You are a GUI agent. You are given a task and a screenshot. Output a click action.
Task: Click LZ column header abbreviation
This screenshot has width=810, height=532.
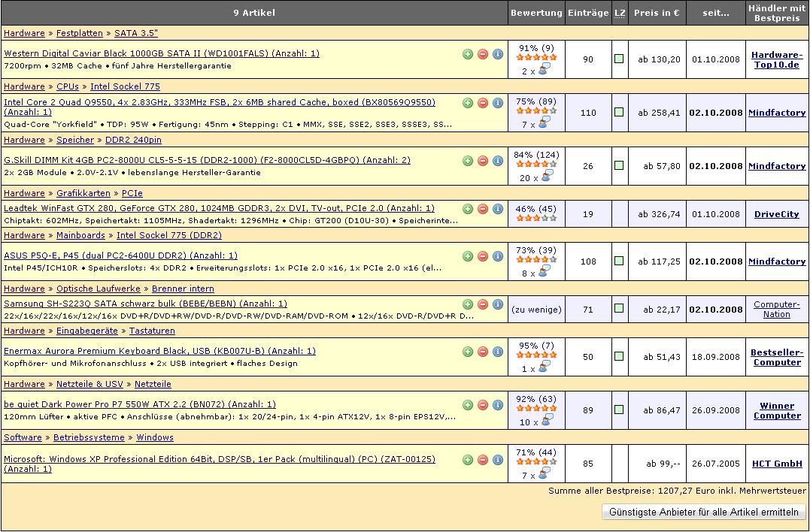click(620, 13)
